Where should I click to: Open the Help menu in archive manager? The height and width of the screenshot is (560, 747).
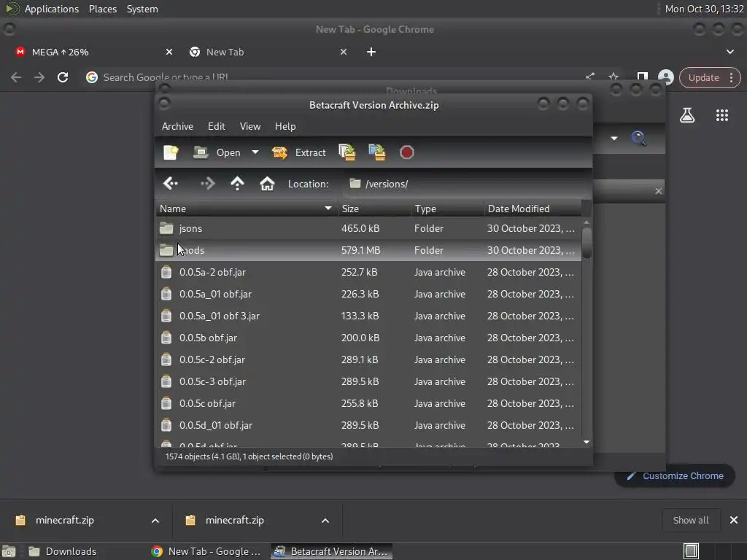click(285, 126)
